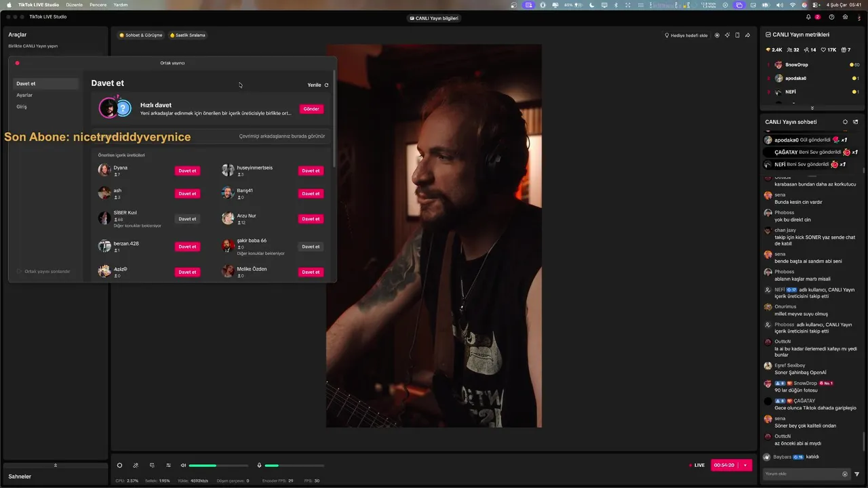Click the Wi-Fi icon in macOS menu bar
868x488 pixels.
tap(793, 5)
